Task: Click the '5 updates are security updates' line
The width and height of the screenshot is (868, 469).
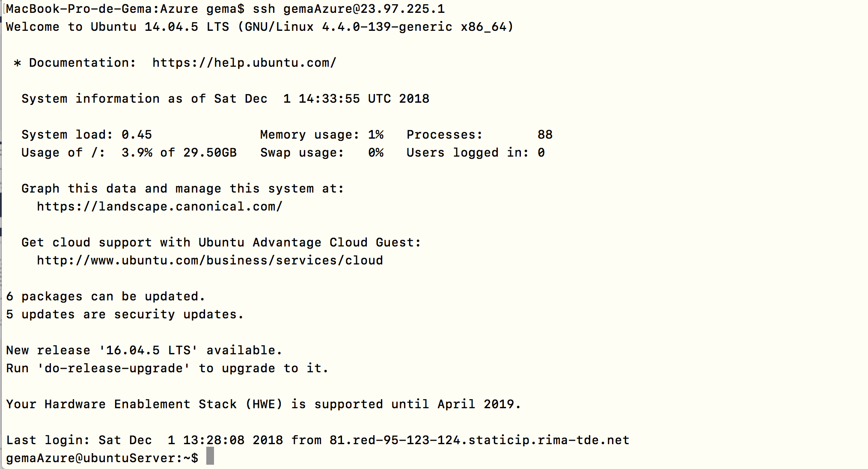Action: click(x=125, y=315)
